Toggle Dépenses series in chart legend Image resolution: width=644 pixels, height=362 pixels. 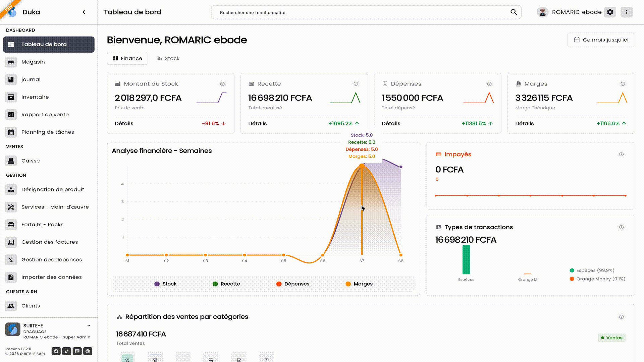tap(292, 284)
